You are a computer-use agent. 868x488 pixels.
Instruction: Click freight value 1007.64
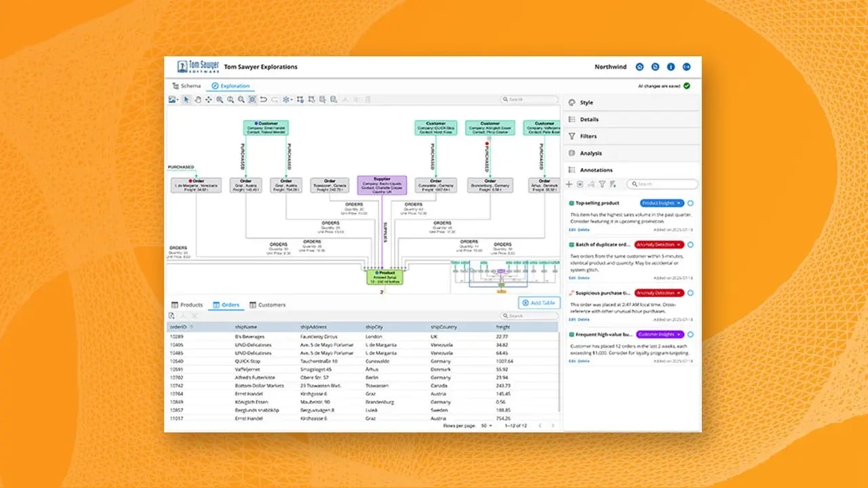click(x=505, y=361)
